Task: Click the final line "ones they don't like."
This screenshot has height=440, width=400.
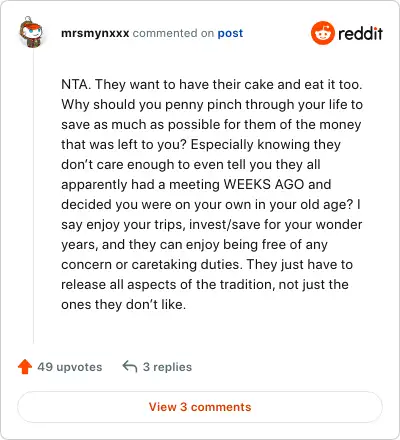Action: (123, 304)
